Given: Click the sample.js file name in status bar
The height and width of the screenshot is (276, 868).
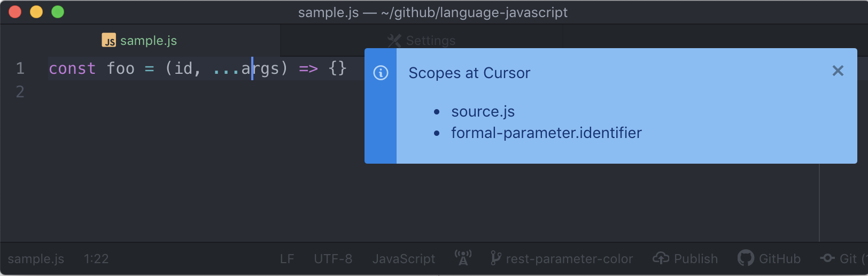Looking at the screenshot, I should (x=36, y=259).
